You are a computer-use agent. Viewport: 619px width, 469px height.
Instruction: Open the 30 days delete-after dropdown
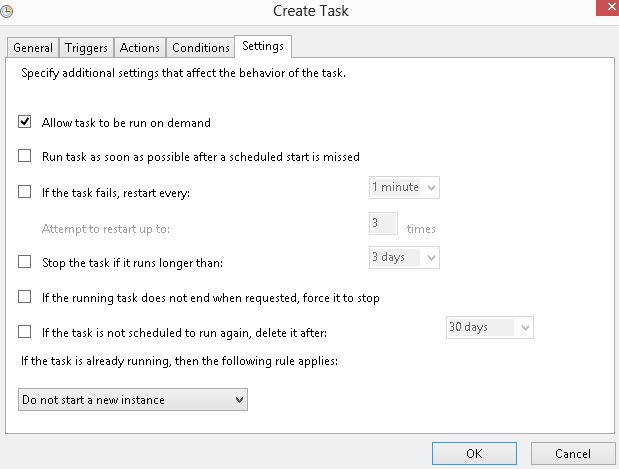pyautogui.click(x=490, y=327)
